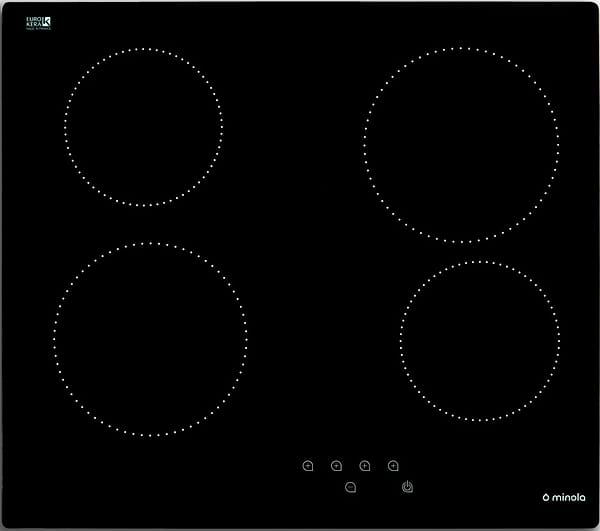Select the bottom-left cooking zone center

tap(150, 339)
